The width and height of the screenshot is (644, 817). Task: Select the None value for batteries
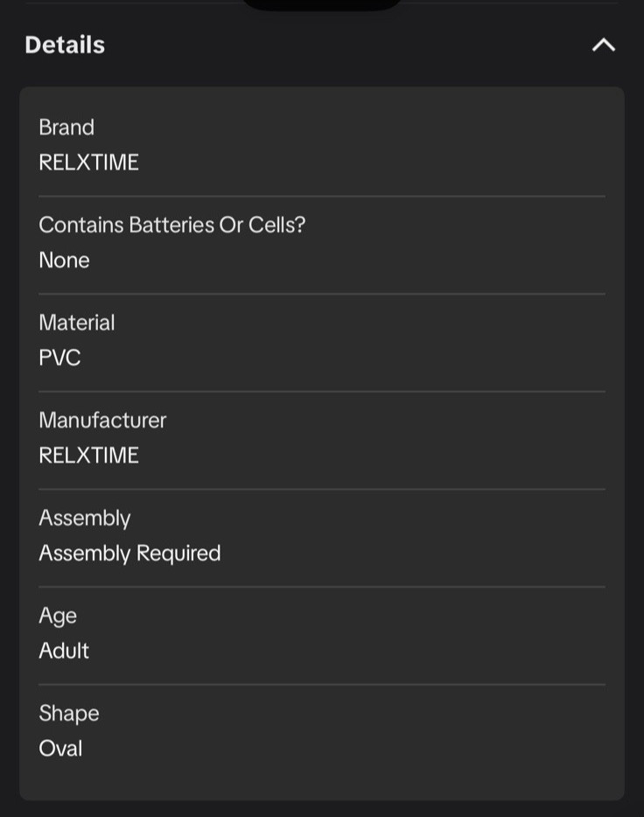(64, 261)
